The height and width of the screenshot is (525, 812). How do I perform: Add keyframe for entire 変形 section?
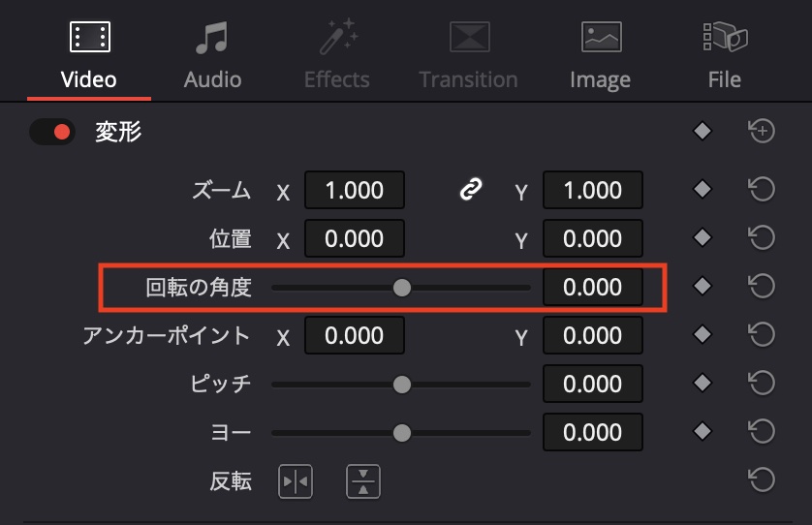[703, 131]
